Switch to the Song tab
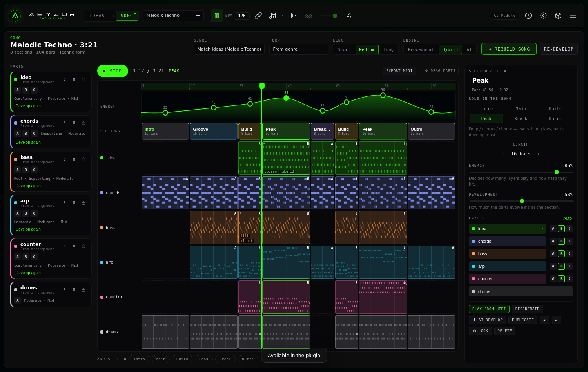 tap(127, 16)
